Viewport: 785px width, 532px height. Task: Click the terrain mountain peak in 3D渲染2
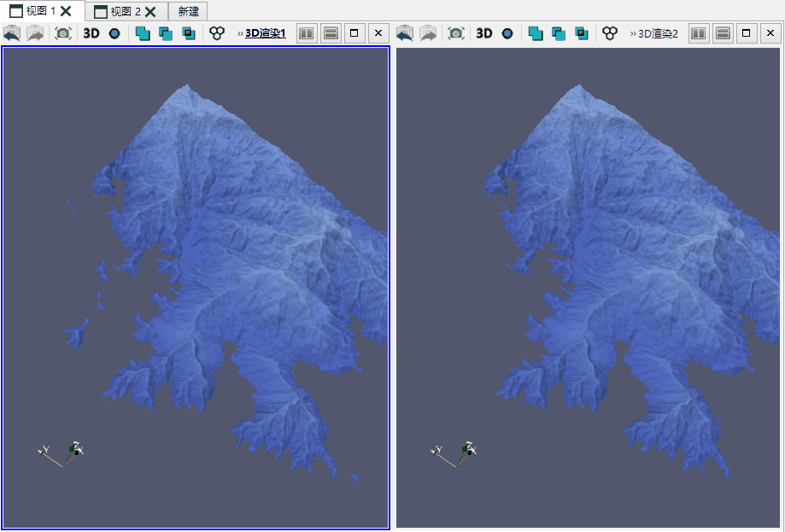point(580,86)
